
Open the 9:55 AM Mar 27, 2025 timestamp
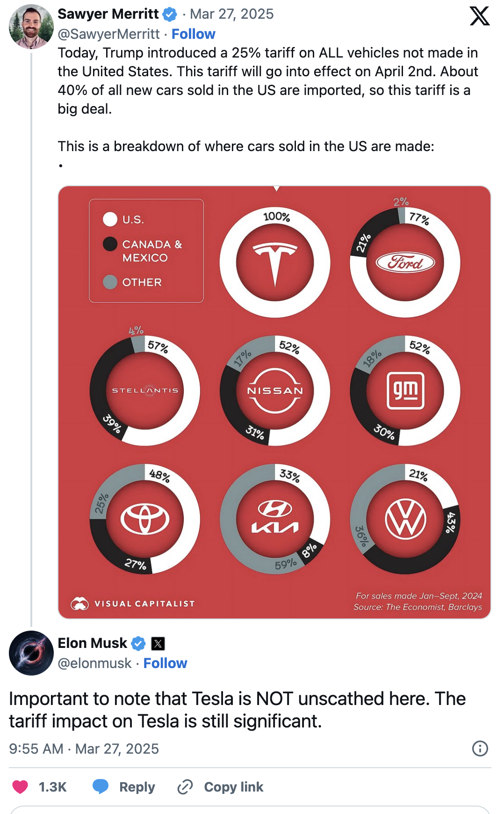pyautogui.click(x=84, y=749)
